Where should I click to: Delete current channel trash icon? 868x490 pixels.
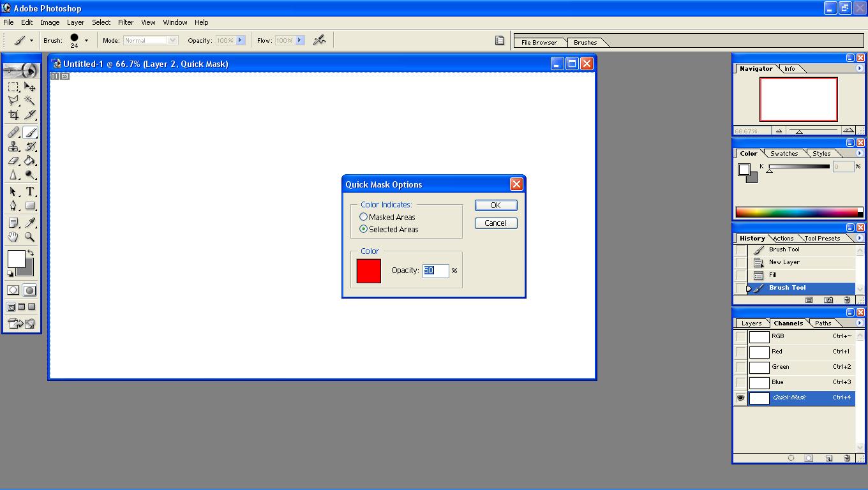point(847,458)
